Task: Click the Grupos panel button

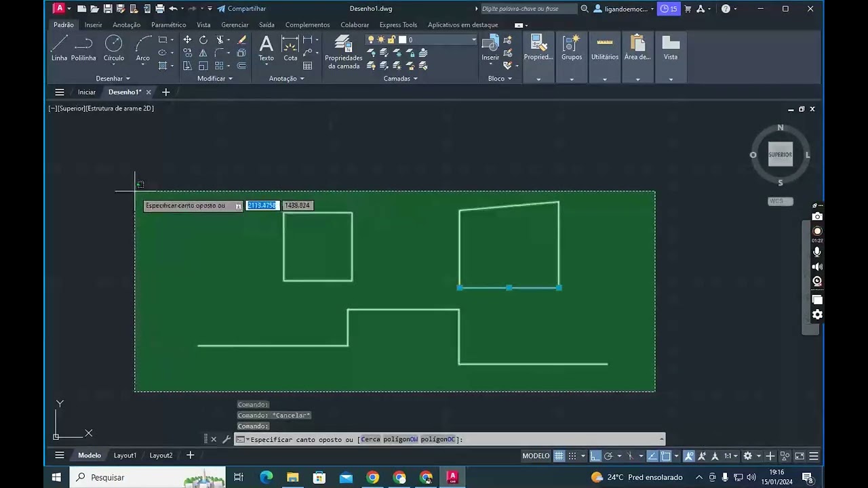Action: tap(572, 48)
